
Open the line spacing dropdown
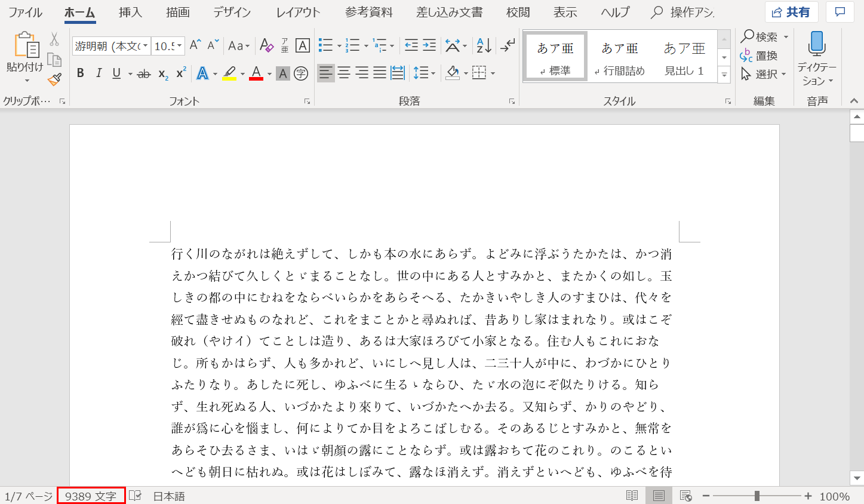(x=432, y=73)
